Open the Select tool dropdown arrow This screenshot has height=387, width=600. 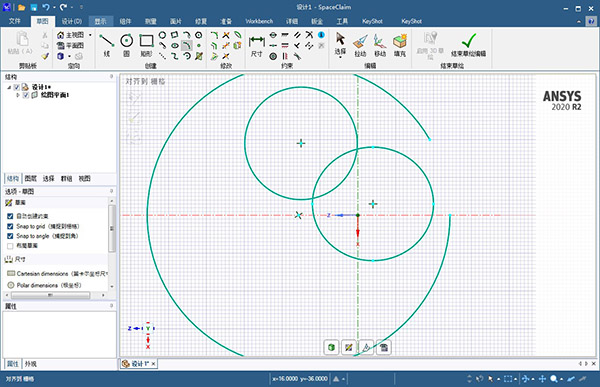340,57
